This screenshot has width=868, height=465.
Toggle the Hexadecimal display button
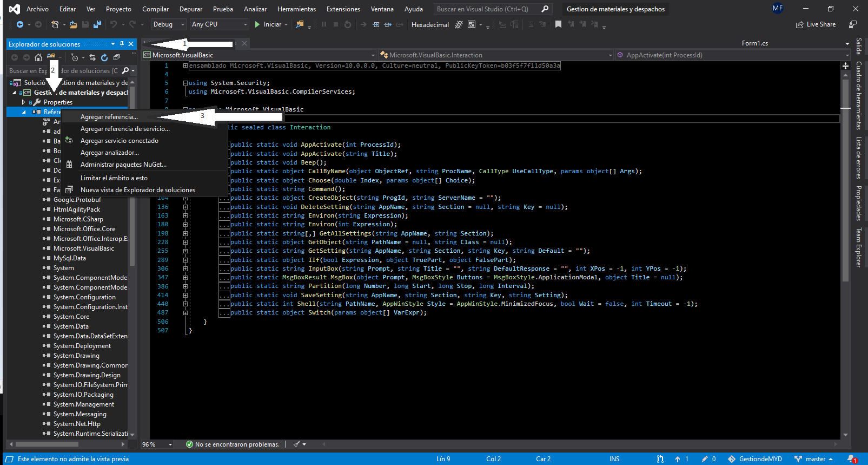click(430, 24)
